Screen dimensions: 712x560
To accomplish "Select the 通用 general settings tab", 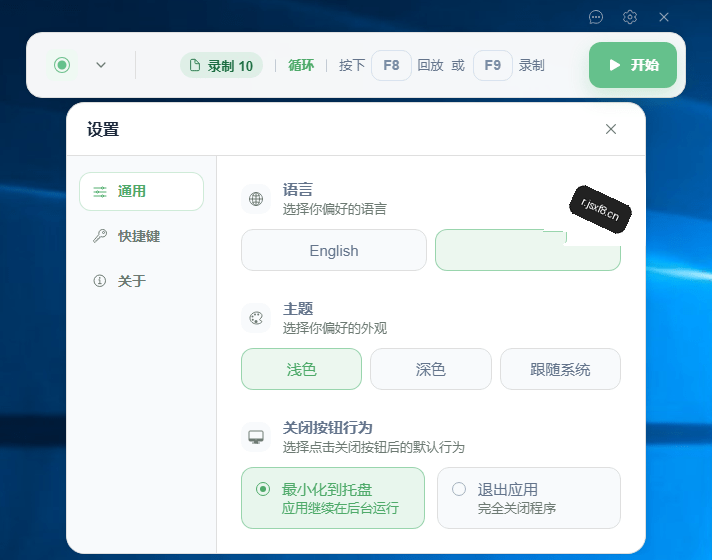I will [141, 191].
